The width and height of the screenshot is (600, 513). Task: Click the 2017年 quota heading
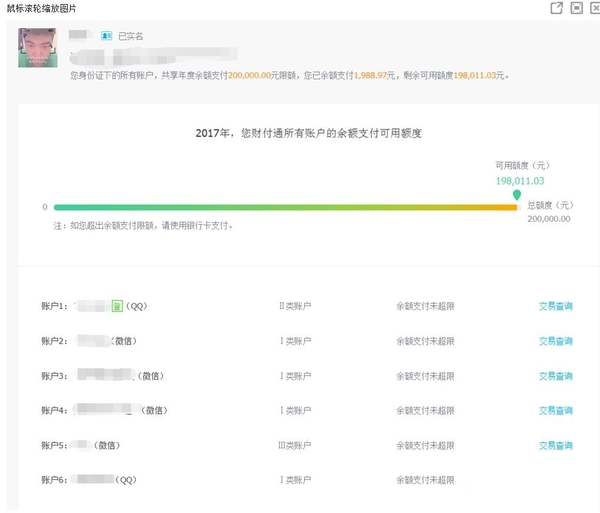pyautogui.click(x=308, y=133)
